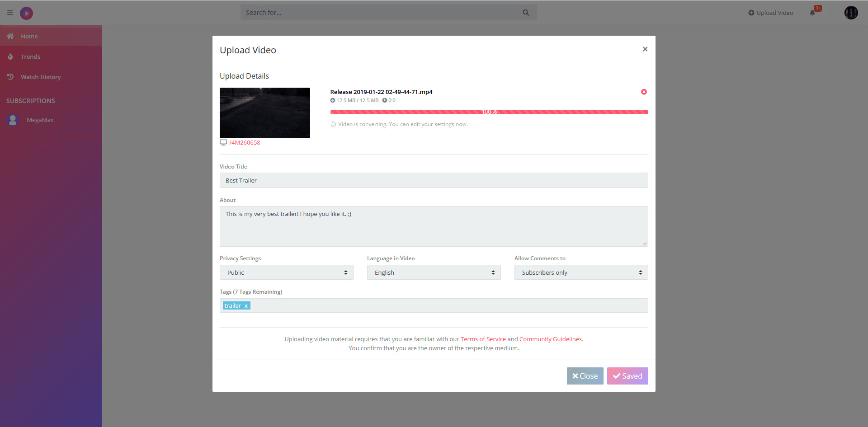Click the monitor icon beside /4M260658
This screenshot has width=868, height=427.
tap(223, 142)
